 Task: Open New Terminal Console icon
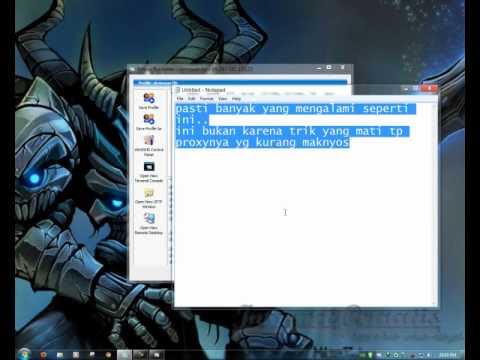[x=149, y=166]
